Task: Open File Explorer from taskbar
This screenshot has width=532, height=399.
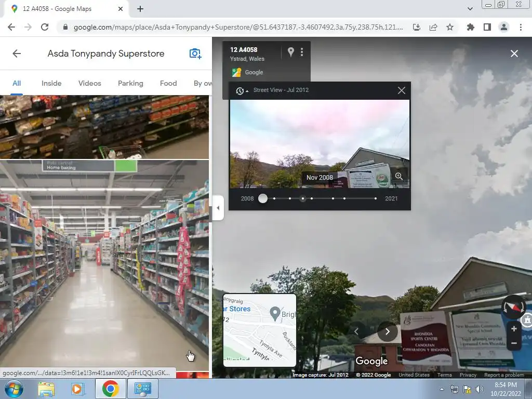Action: pyautogui.click(x=46, y=389)
